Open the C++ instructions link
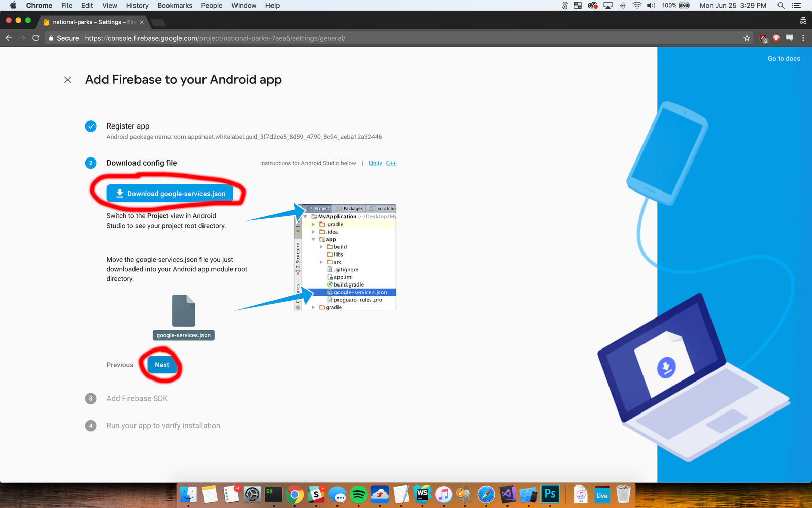The image size is (812, 508). [391, 163]
